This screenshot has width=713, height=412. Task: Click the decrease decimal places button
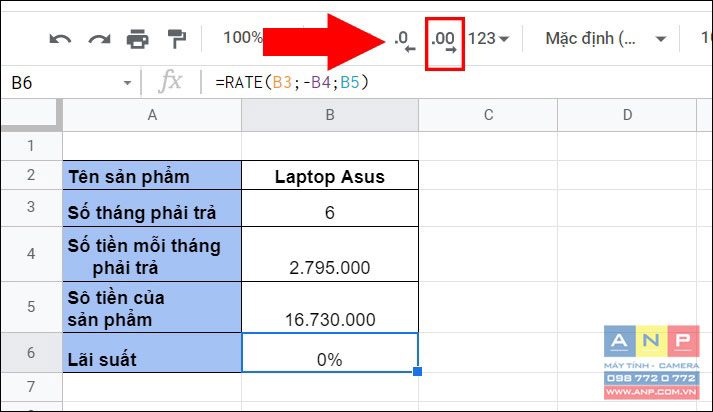[405, 41]
